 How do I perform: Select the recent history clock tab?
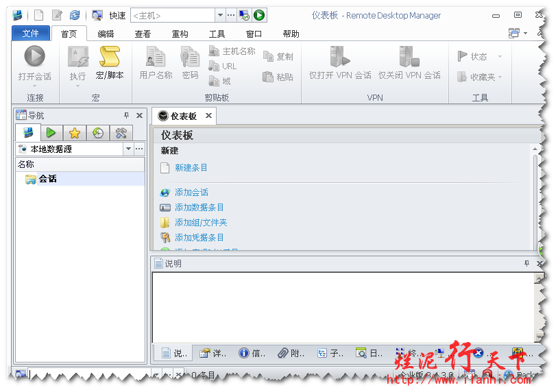pos(98,133)
